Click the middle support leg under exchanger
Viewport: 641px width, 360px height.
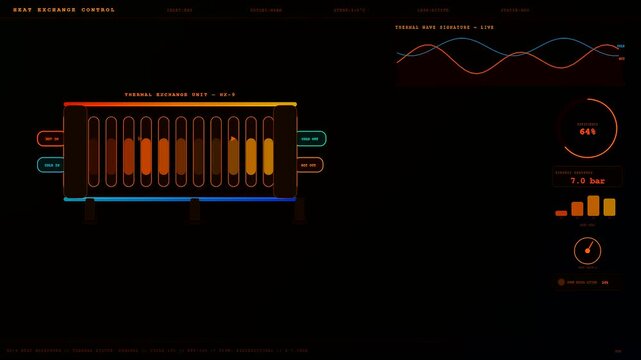[x=195, y=211]
